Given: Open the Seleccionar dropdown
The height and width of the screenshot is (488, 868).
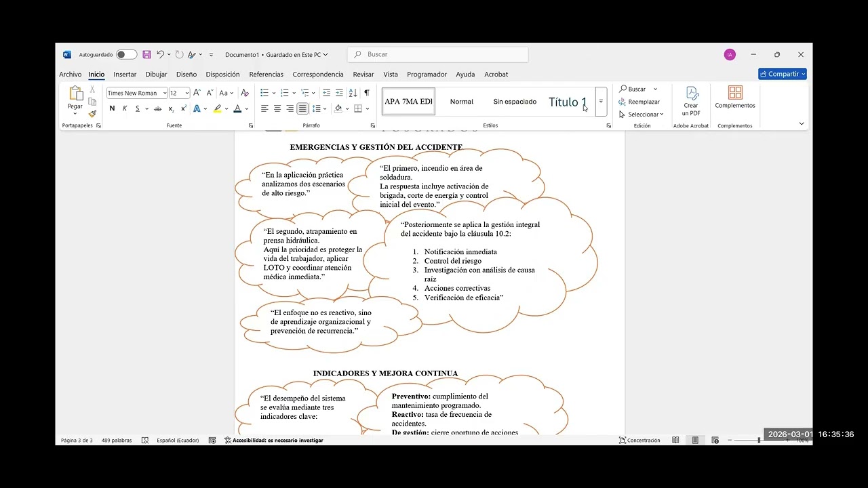Looking at the screenshot, I should point(642,114).
